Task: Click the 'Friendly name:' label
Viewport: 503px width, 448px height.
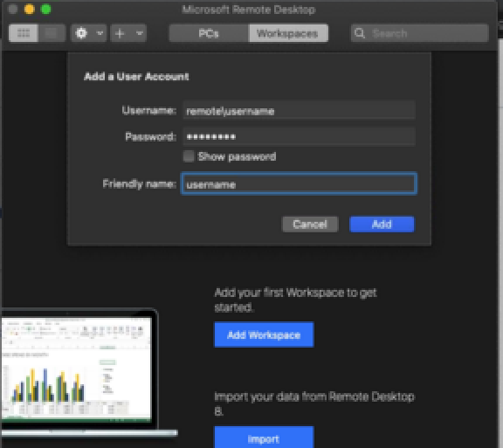Action: (140, 184)
